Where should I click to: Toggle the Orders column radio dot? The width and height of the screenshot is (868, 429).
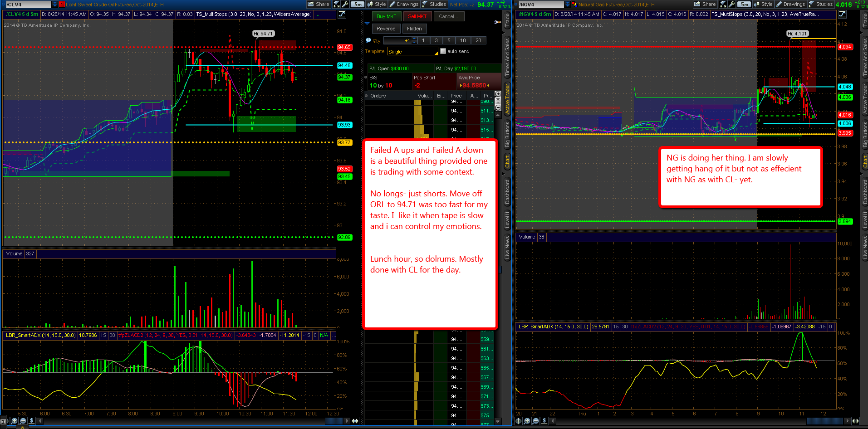(x=367, y=96)
